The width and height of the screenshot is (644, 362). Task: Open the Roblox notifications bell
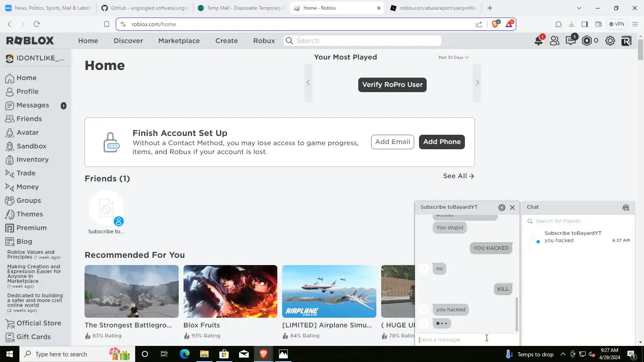(539, 41)
